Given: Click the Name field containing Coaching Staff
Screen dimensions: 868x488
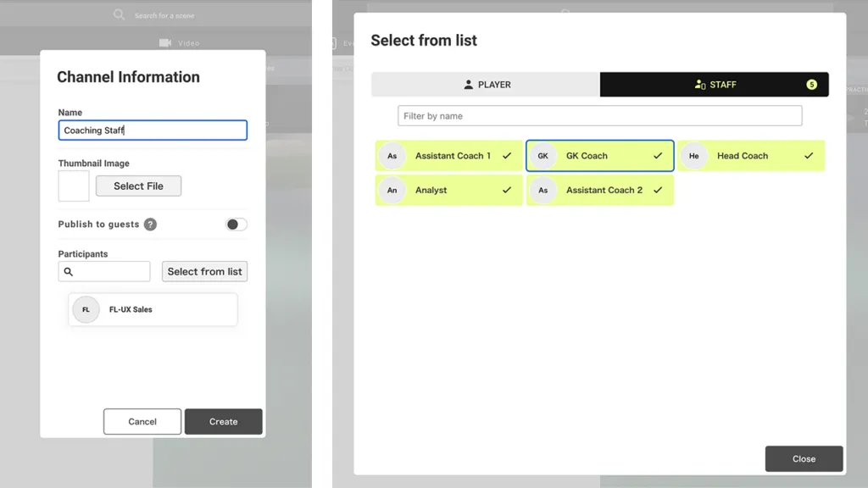Looking at the screenshot, I should [x=153, y=130].
